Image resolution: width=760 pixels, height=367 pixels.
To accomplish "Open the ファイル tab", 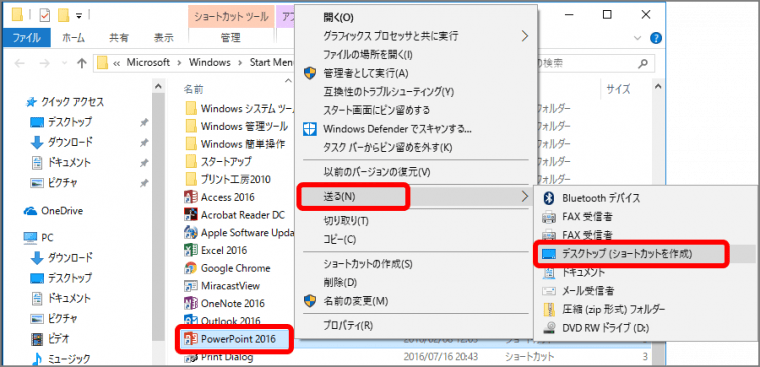I will pyautogui.click(x=26, y=38).
